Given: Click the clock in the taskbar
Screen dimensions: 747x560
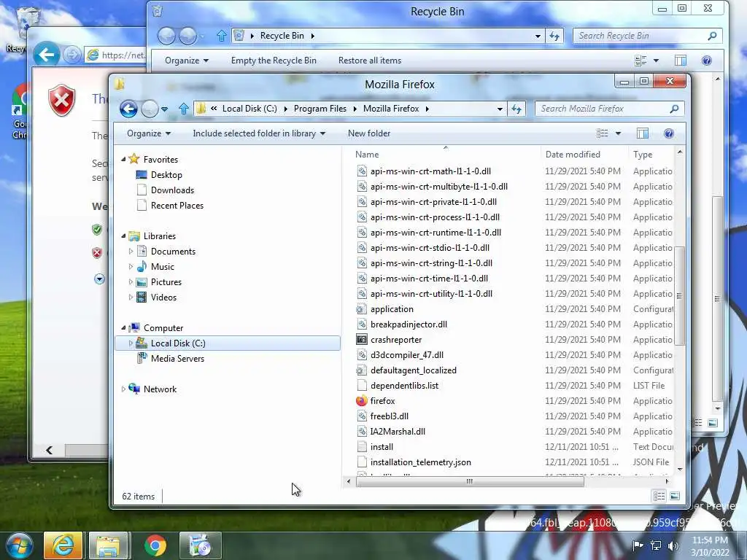Looking at the screenshot, I should coord(710,546).
